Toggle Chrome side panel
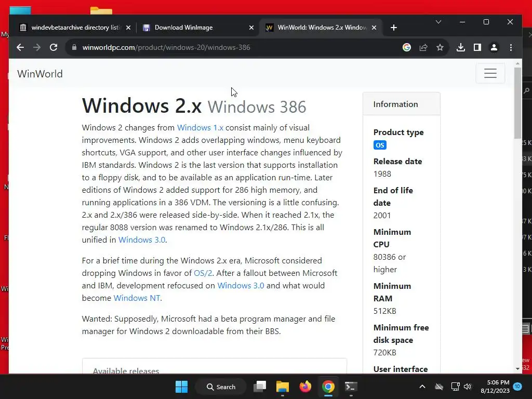Screen dimensions: 532x399 tap(477, 47)
